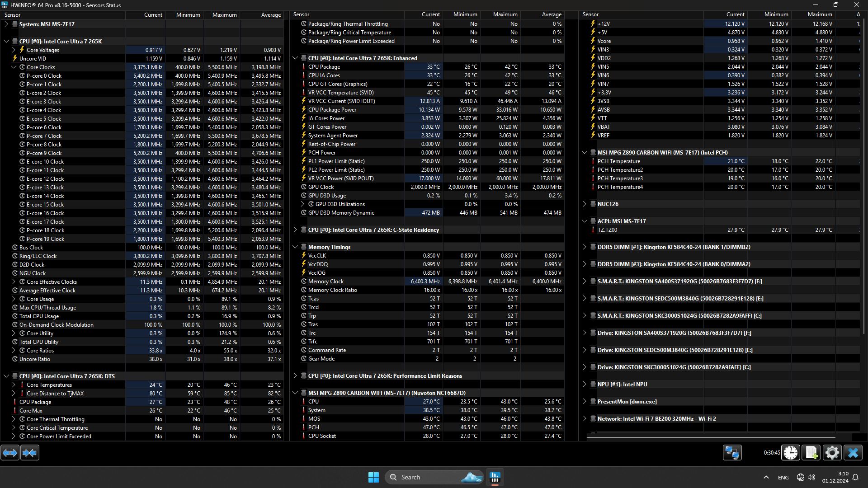Click the Windows taskbar Search box
This screenshot has width=868, height=488.
point(410,477)
